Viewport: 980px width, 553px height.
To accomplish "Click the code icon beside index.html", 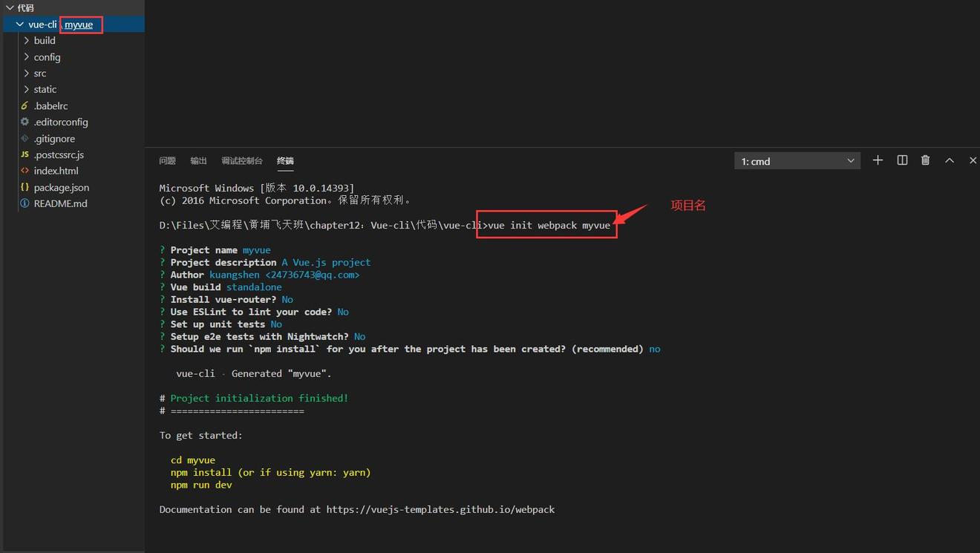I will coord(24,171).
